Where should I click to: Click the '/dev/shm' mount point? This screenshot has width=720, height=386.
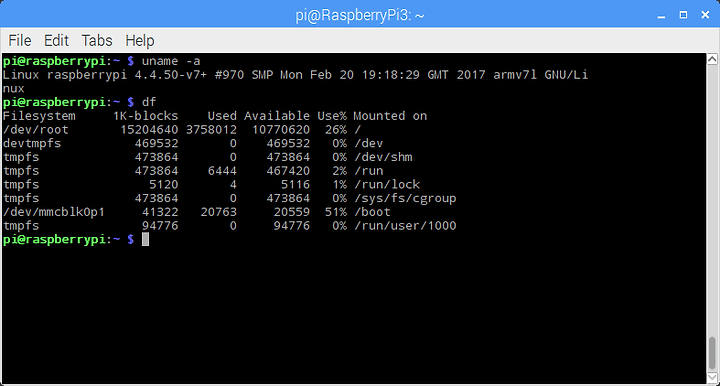coord(383,157)
